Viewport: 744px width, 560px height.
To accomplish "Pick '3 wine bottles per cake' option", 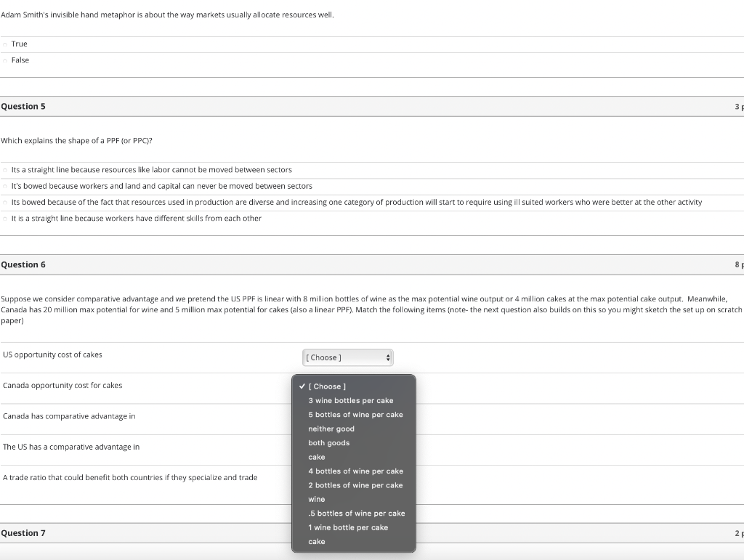I will click(x=354, y=401).
